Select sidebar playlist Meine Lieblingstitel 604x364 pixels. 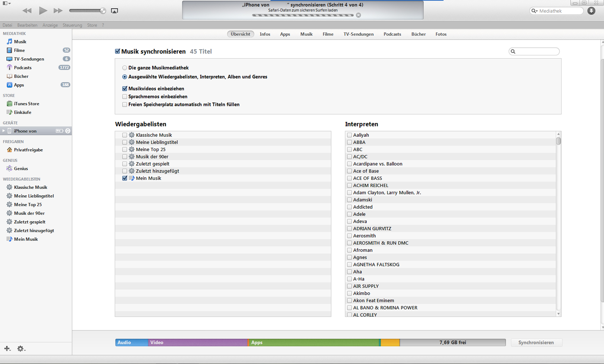(x=36, y=196)
